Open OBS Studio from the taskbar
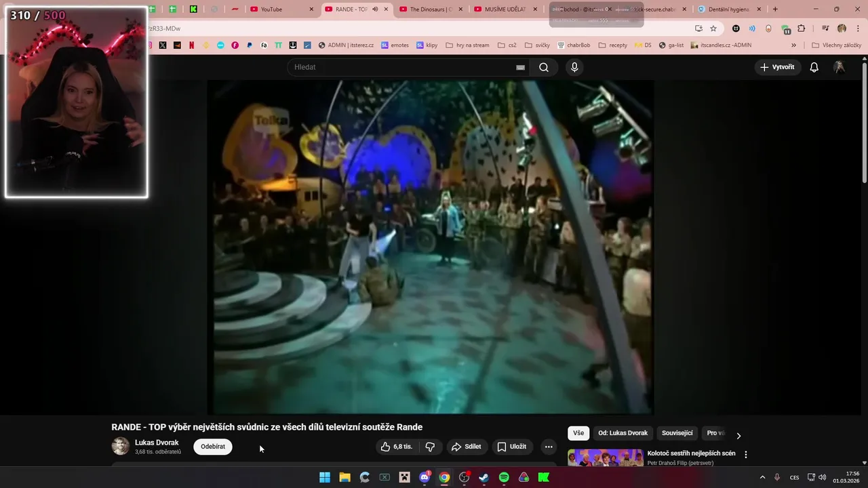This screenshot has height=488, width=868. point(464,477)
